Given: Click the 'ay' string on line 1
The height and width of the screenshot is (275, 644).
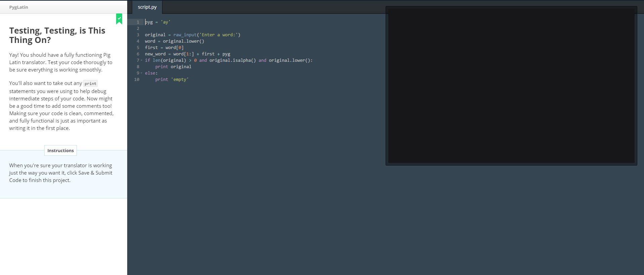Looking at the screenshot, I should tap(165, 22).
